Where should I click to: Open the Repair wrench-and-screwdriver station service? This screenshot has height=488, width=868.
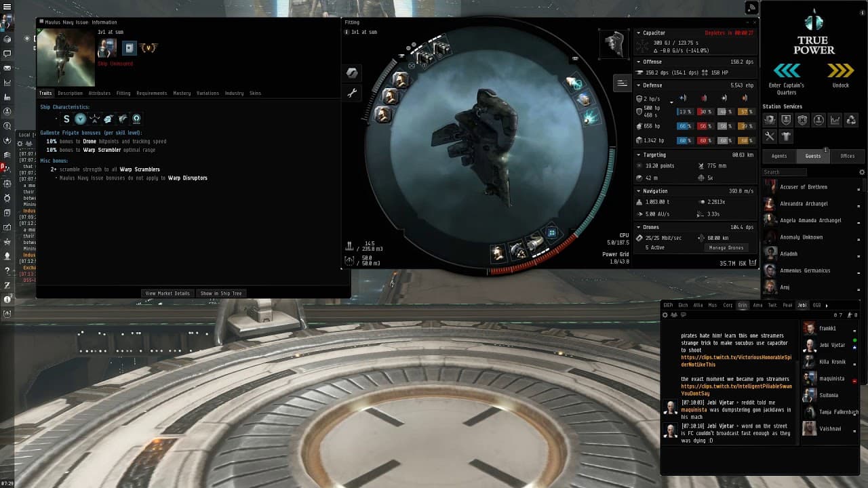coord(770,136)
